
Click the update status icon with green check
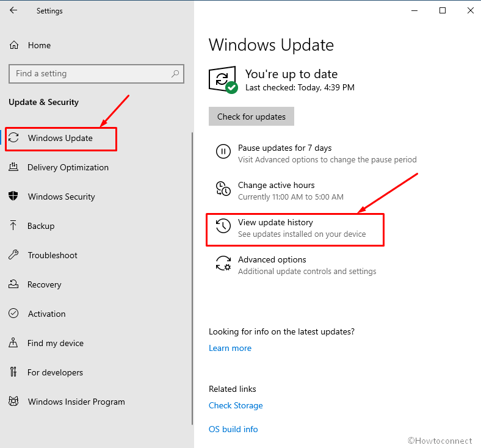pyautogui.click(x=223, y=80)
